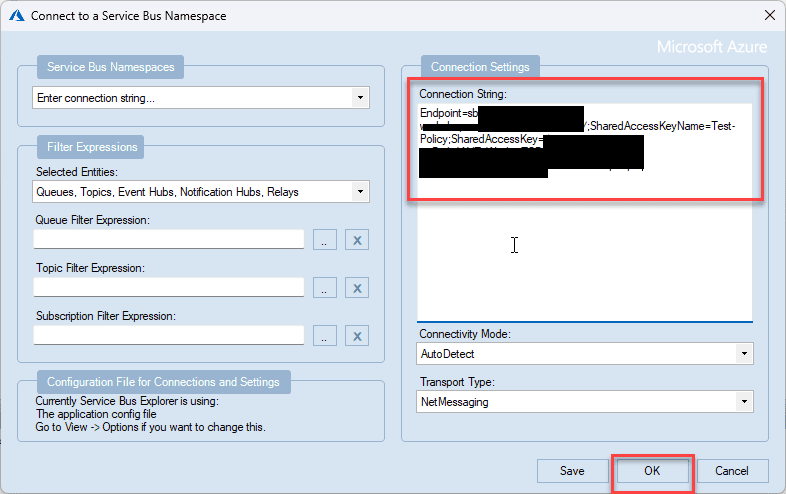Clear the Subscription Filter Expression with X
Viewport: 786px width, 494px height.
pyautogui.click(x=357, y=335)
